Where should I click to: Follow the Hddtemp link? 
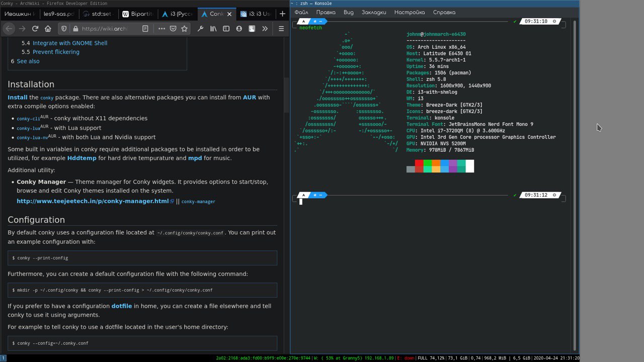coord(82,158)
